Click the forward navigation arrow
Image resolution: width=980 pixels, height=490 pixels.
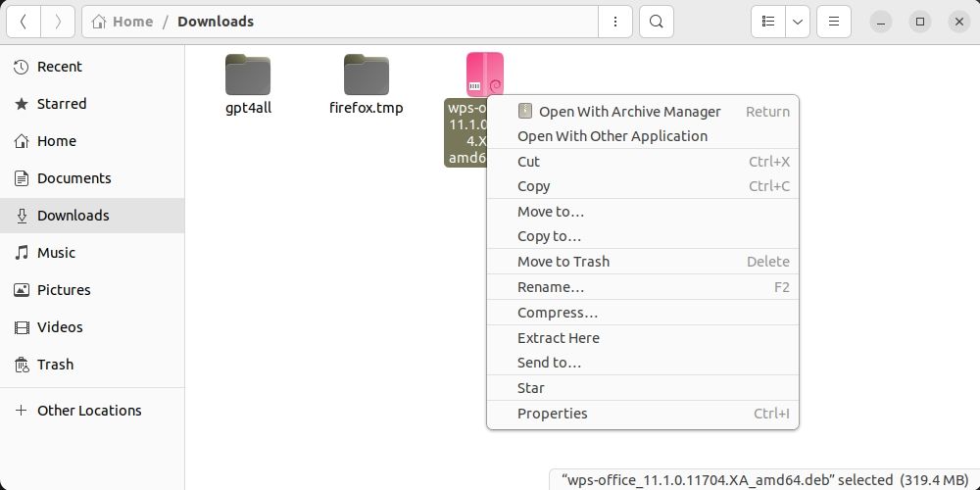click(58, 22)
